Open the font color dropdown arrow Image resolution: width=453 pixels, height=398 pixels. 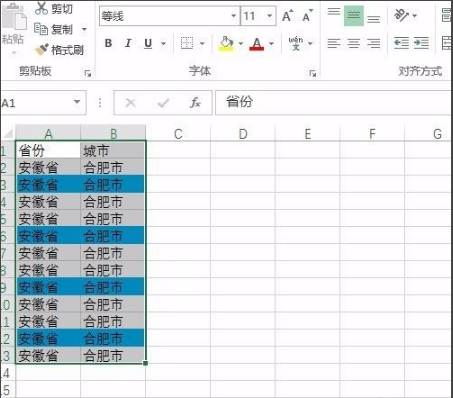[x=271, y=44]
